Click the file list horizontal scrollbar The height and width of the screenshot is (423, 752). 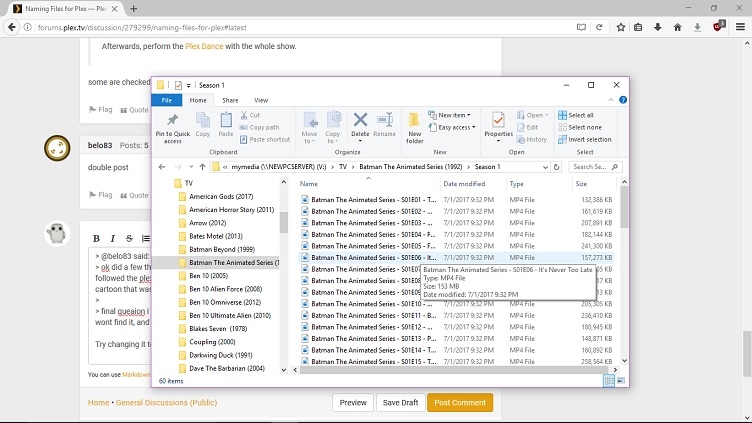[455, 370]
